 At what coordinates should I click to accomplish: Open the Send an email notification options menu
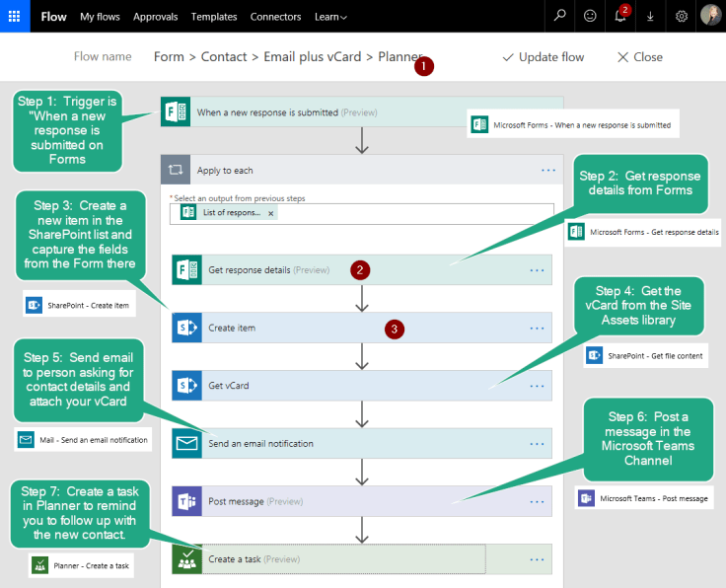pos(538,444)
